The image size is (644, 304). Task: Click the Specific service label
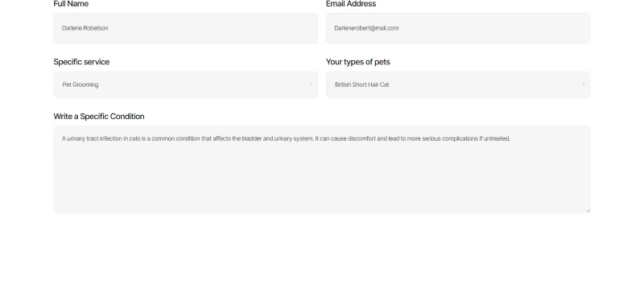(81, 62)
